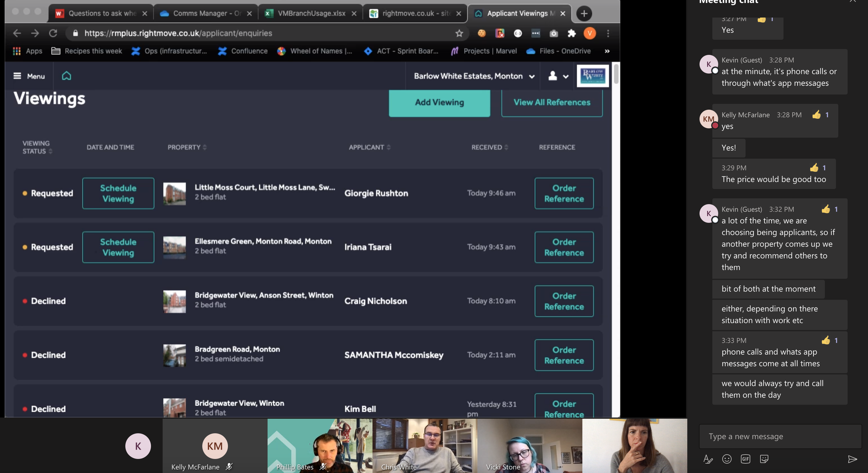Viewport: 868px width, 473px height.
Task: Bookmark page with the star icon
Action: coord(459,33)
